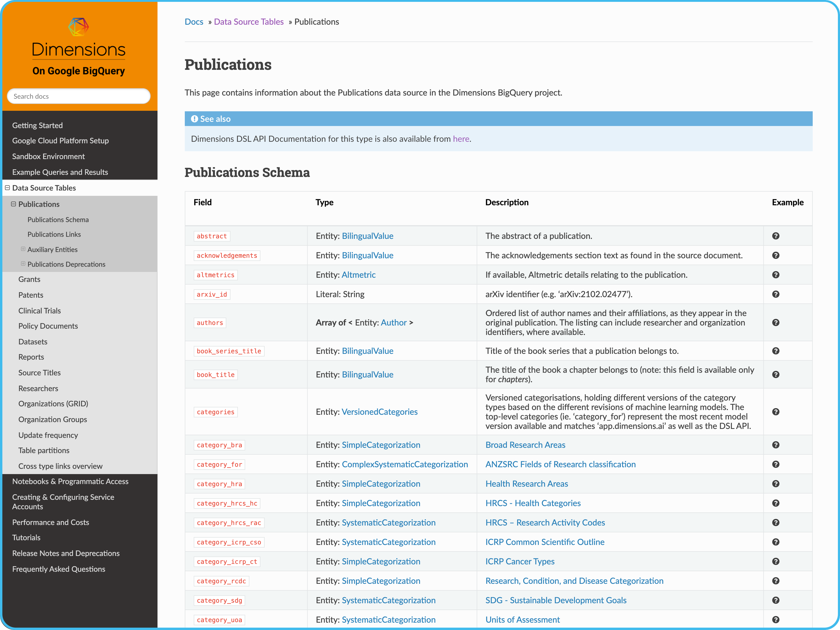Open Grants in the sidebar
Screen dimensions: 840x630
coord(29,279)
